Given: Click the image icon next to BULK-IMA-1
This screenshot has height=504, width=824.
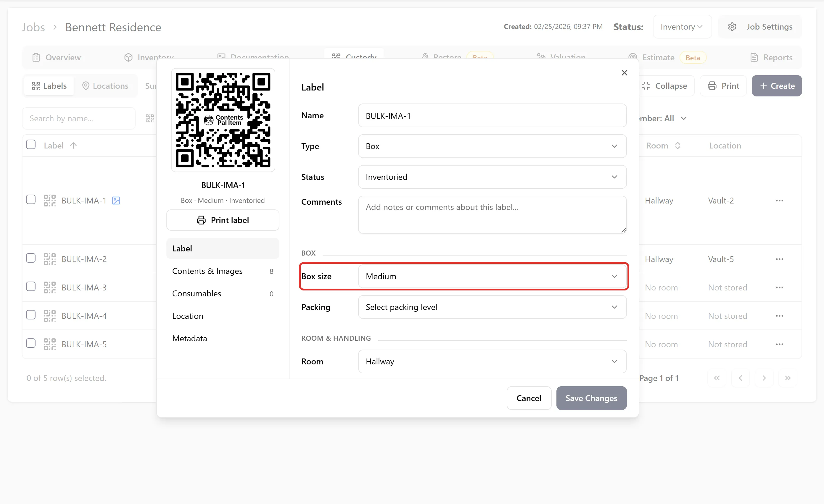Looking at the screenshot, I should pyautogui.click(x=116, y=201).
